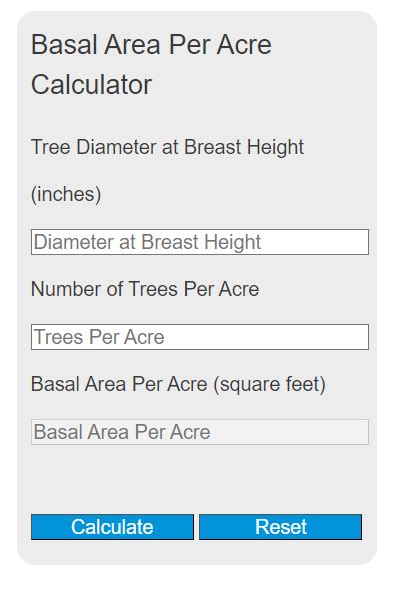Focus the Trees Per Acre input field
Screen dimensions: 401x602
pyautogui.click(x=200, y=337)
